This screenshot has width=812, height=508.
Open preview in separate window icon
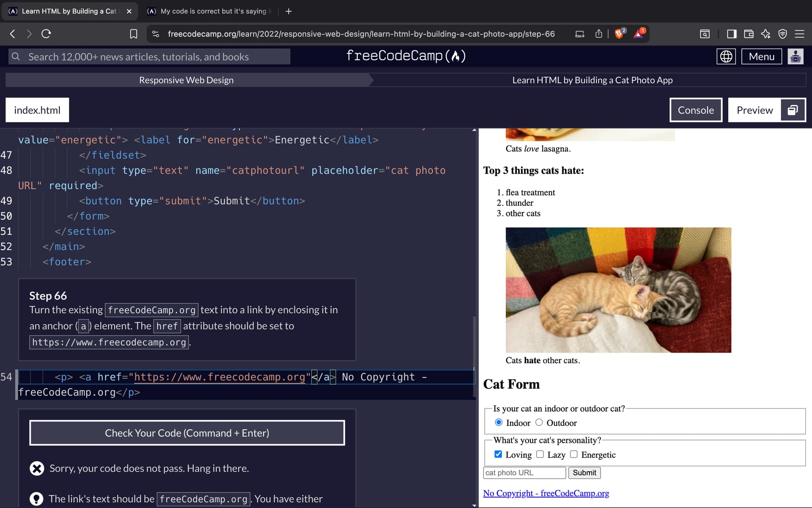tap(793, 110)
